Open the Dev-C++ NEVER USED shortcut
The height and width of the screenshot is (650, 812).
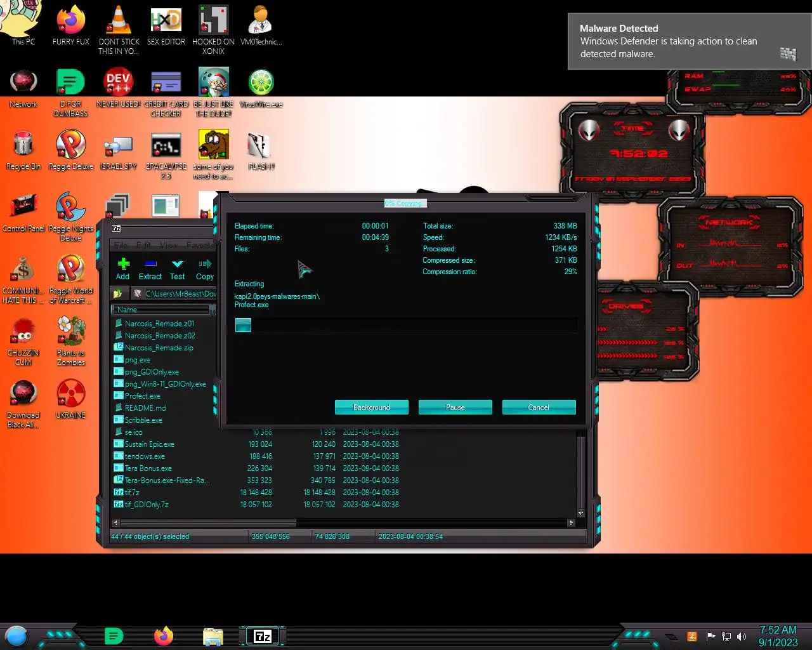(119, 88)
